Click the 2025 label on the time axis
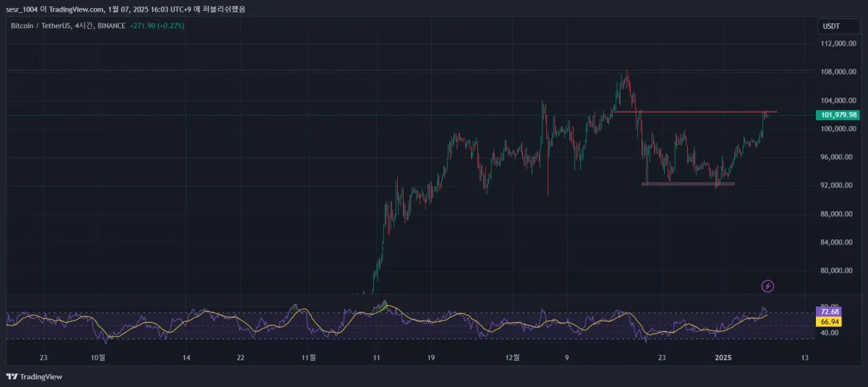Image resolution: width=868 pixels, height=387 pixels. coord(724,357)
